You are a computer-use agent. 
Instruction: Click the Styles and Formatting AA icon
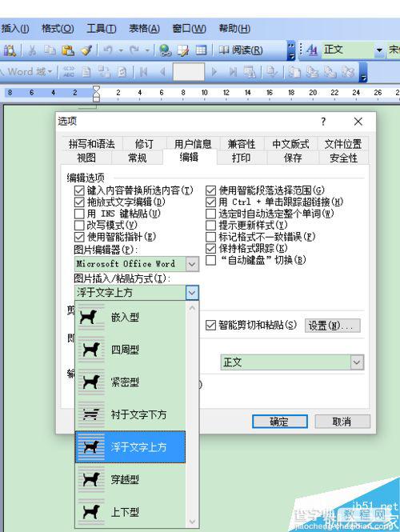(x=311, y=50)
